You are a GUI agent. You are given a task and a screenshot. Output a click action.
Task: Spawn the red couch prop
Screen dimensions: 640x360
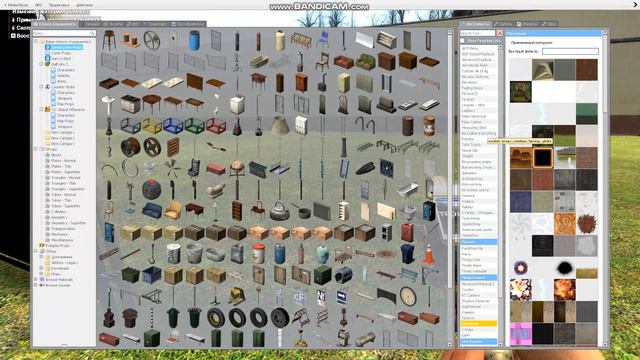[x=344, y=62]
